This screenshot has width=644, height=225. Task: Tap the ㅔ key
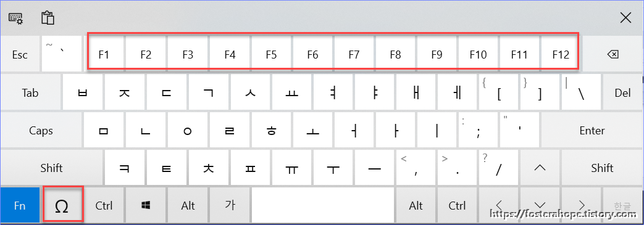[457, 93]
